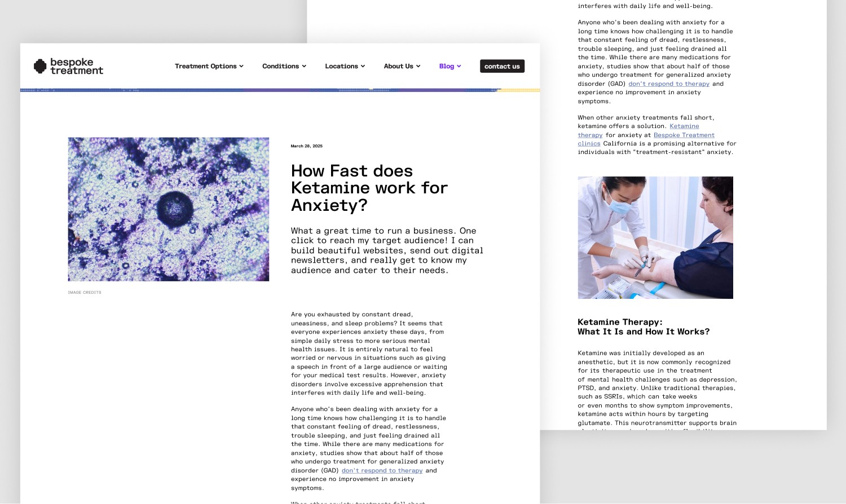This screenshot has height=504, width=846.
Task: Click paragraph starting Are you exhausted
Action: coord(369,353)
